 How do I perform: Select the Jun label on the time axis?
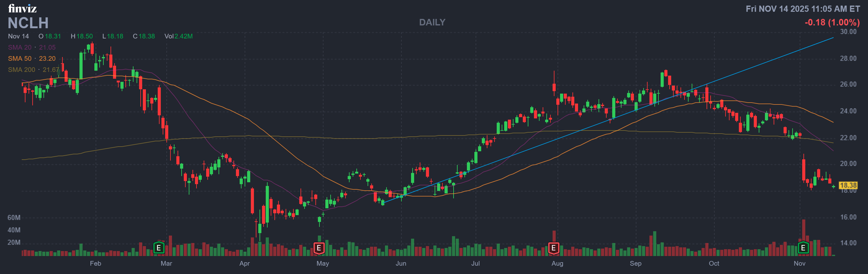click(x=401, y=263)
